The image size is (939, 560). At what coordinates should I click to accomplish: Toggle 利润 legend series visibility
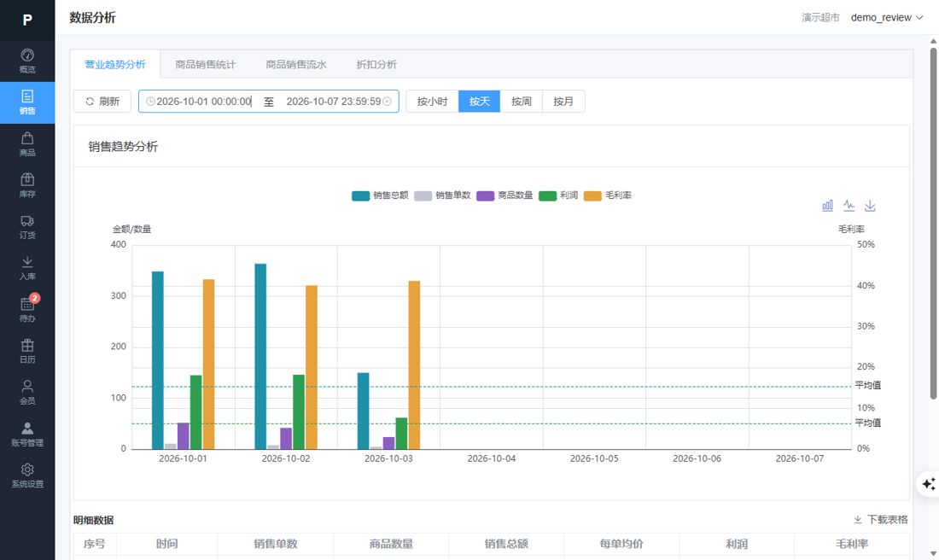(x=558, y=195)
